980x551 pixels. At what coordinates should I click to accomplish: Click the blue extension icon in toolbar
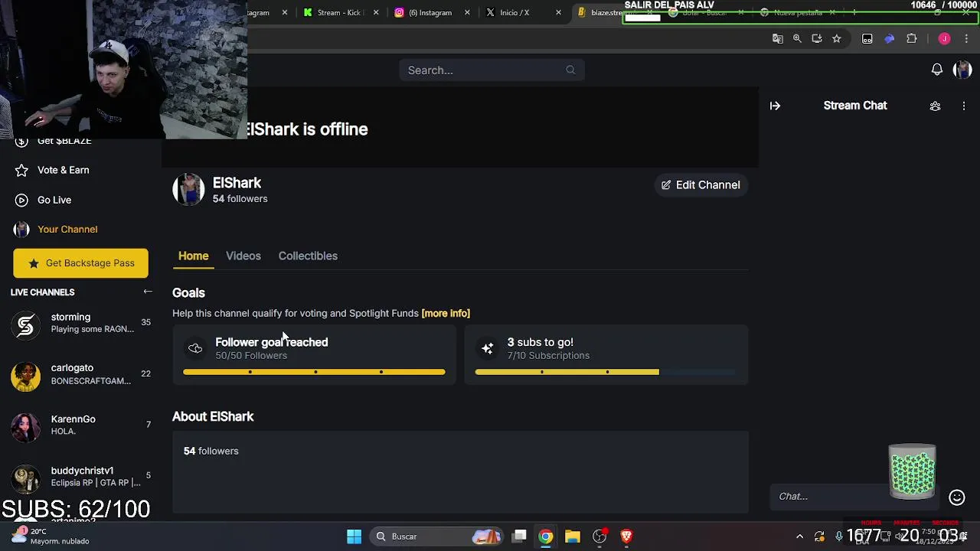pos(890,38)
